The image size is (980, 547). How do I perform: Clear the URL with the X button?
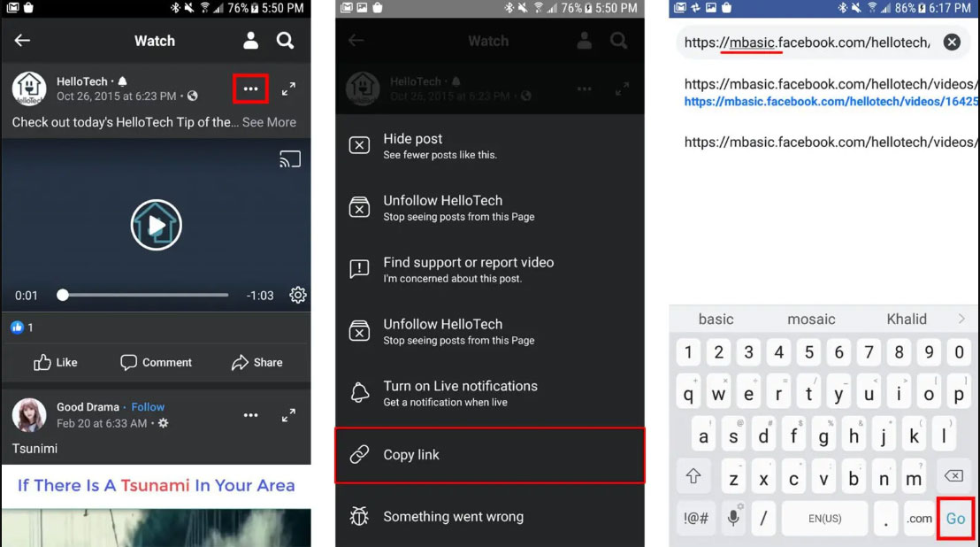click(x=952, y=42)
